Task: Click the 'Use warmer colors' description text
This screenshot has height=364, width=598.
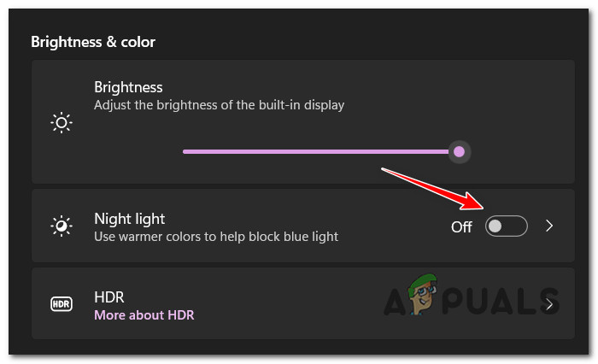Action: pos(216,236)
